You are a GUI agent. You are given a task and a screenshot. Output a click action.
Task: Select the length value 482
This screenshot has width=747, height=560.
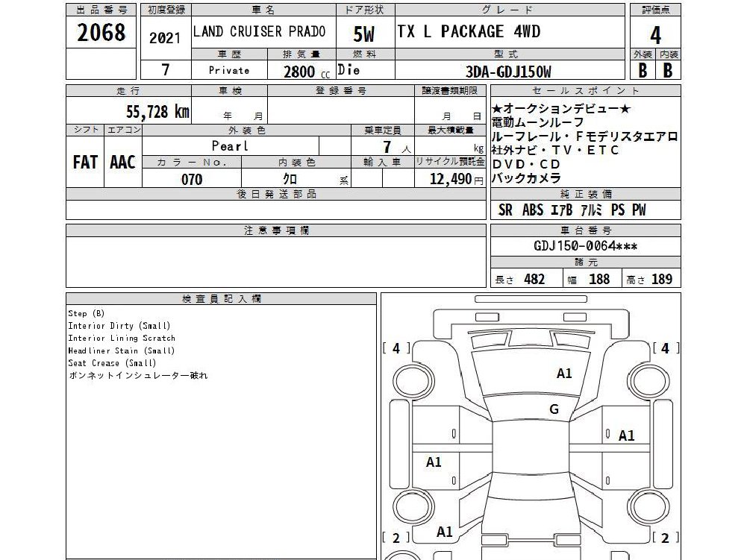[x=534, y=279]
